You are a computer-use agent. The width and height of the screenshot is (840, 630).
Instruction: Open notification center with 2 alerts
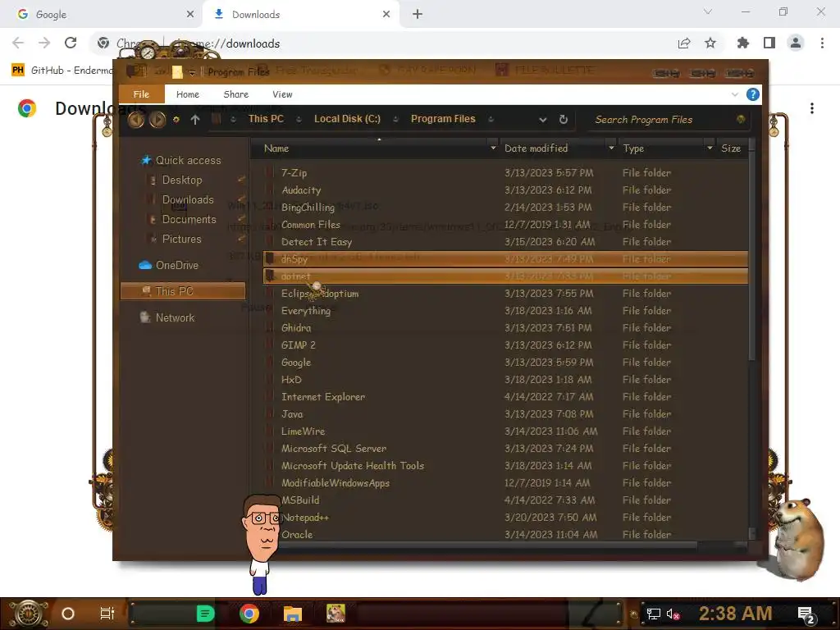click(806, 614)
